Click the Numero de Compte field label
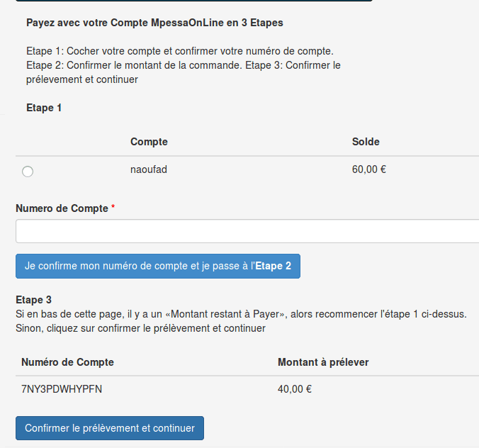The image size is (479, 448). click(x=62, y=208)
